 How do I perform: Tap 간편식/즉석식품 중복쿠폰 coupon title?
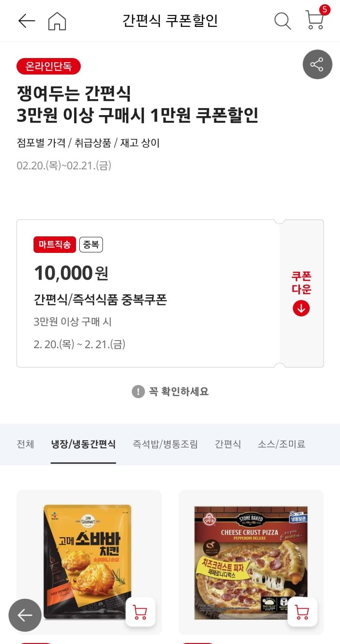point(100,300)
